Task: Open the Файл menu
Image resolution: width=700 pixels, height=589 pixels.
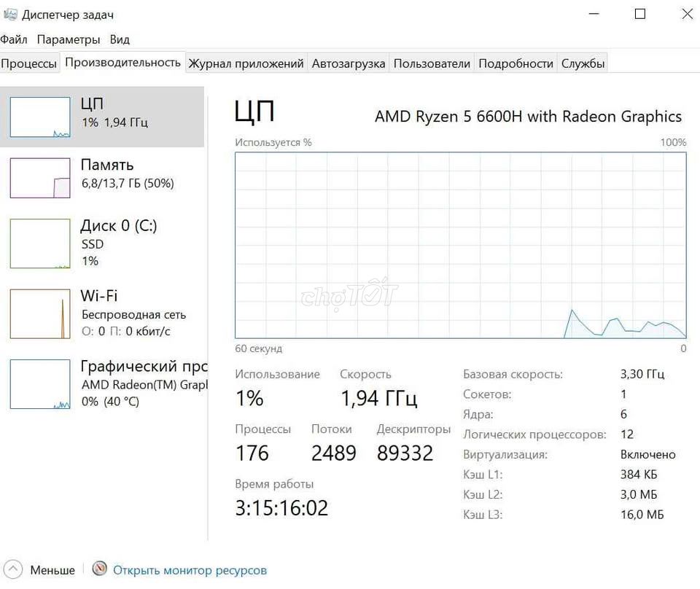Action: 14,39
